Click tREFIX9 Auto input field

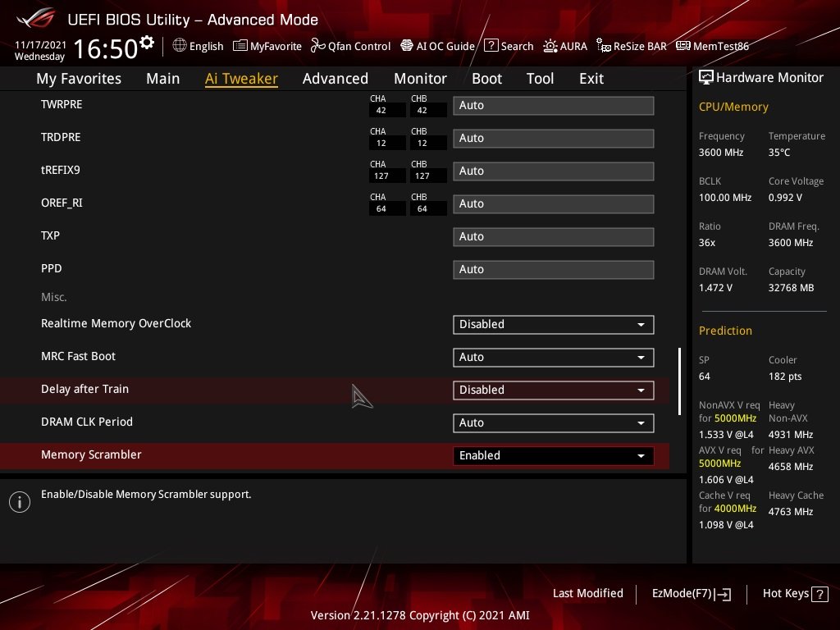click(554, 171)
